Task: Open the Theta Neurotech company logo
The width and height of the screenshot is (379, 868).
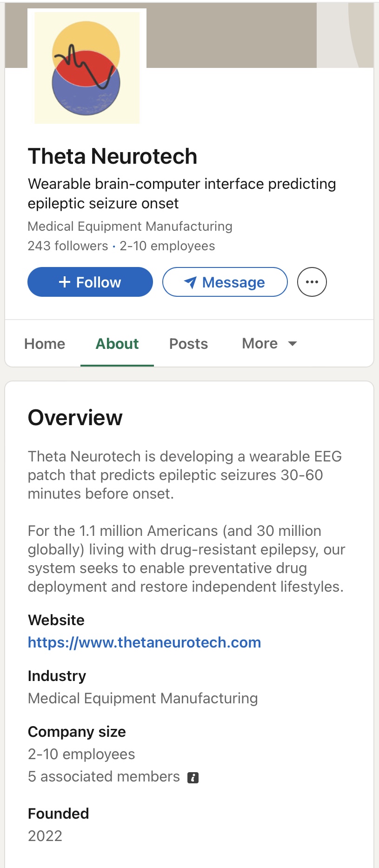Action: pyautogui.click(x=87, y=68)
